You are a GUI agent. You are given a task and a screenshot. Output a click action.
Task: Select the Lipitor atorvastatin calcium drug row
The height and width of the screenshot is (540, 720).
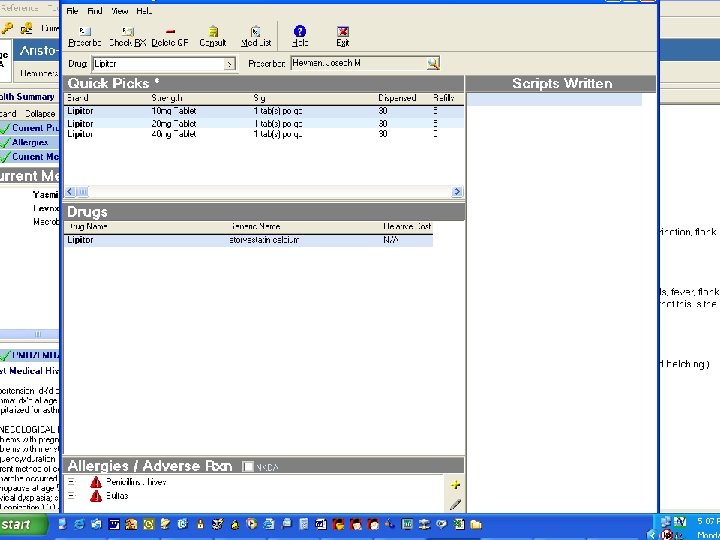click(248, 240)
